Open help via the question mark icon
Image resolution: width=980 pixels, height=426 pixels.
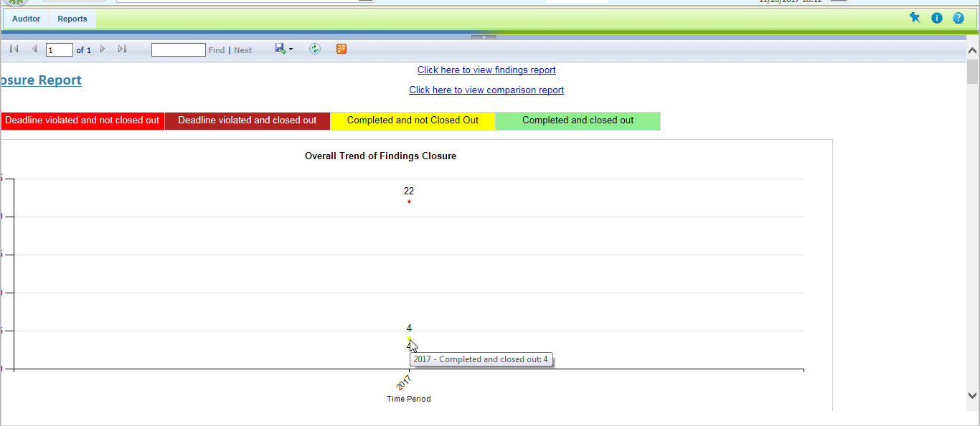click(x=958, y=18)
